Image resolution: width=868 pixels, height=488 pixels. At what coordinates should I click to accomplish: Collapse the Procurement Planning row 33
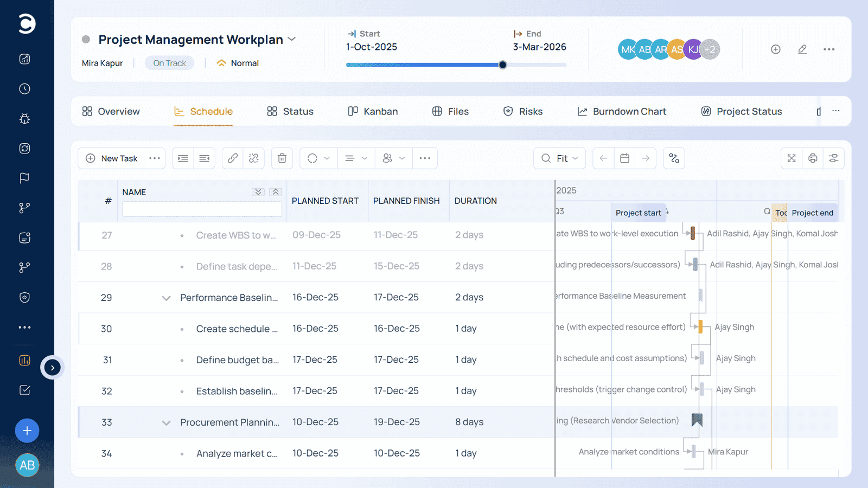coord(166,422)
